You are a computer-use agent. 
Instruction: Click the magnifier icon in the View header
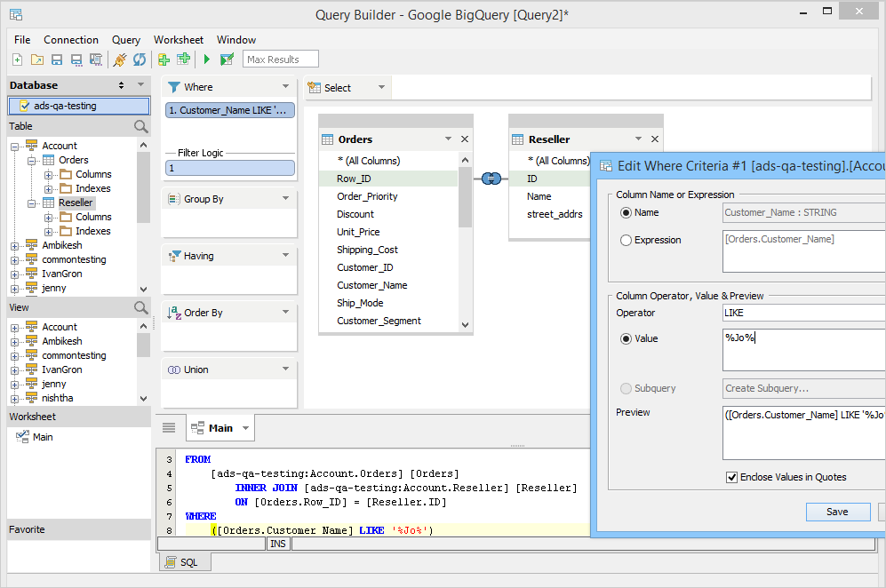coord(140,308)
